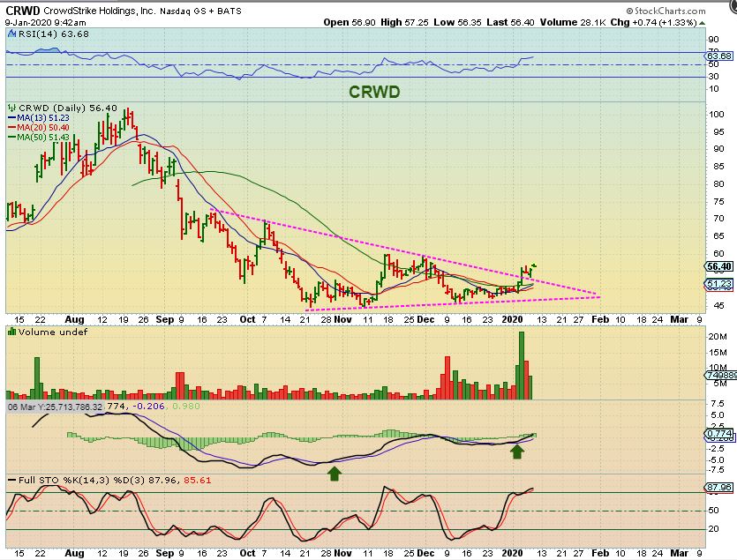Select the MA(13) 51.23 legend entry
Viewport: 737px width, 560px height.
(42, 118)
